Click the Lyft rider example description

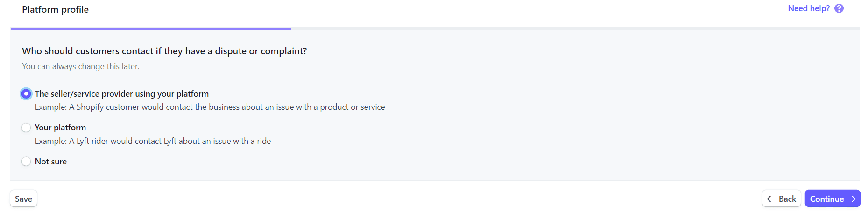click(x=153, y=141)
